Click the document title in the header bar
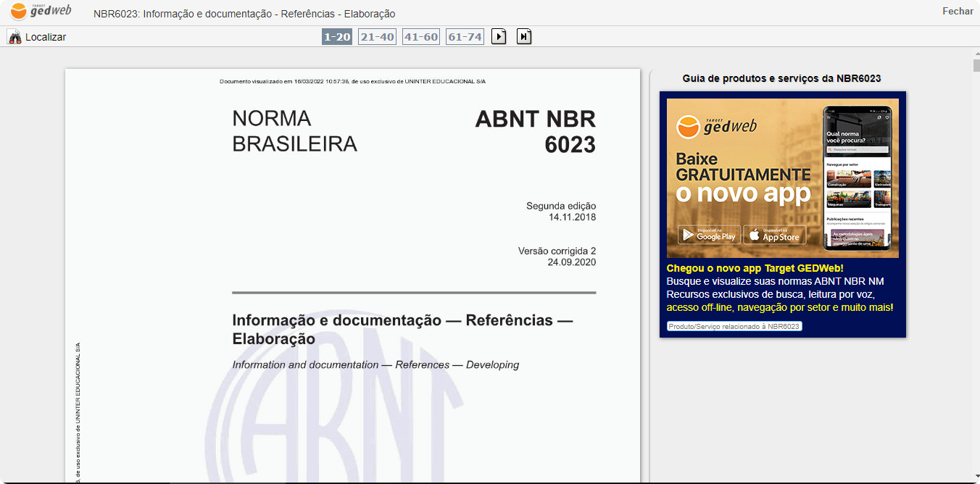This screenshot has height=484, width=980. coord(244,14)
